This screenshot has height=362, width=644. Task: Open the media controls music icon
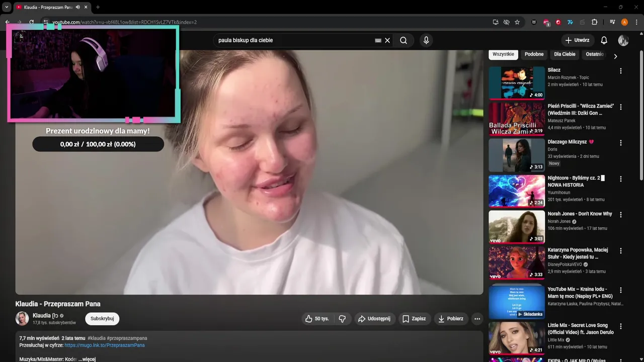[612, 22]
